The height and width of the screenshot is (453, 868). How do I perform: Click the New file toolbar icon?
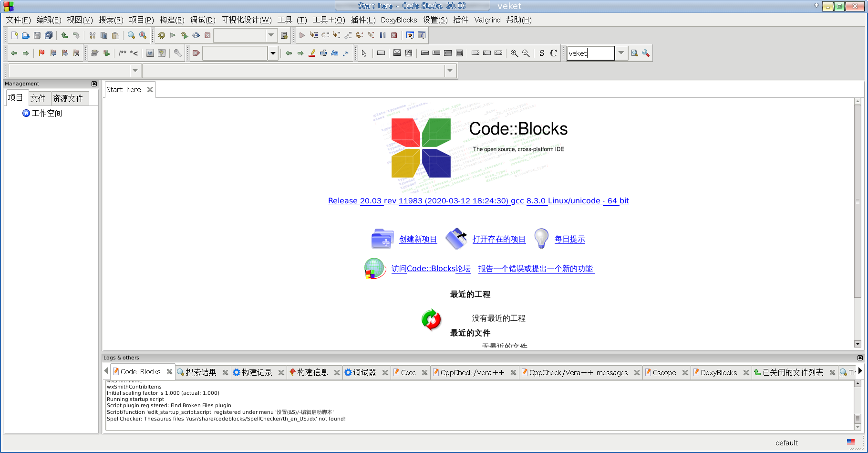tap(14, 35)
